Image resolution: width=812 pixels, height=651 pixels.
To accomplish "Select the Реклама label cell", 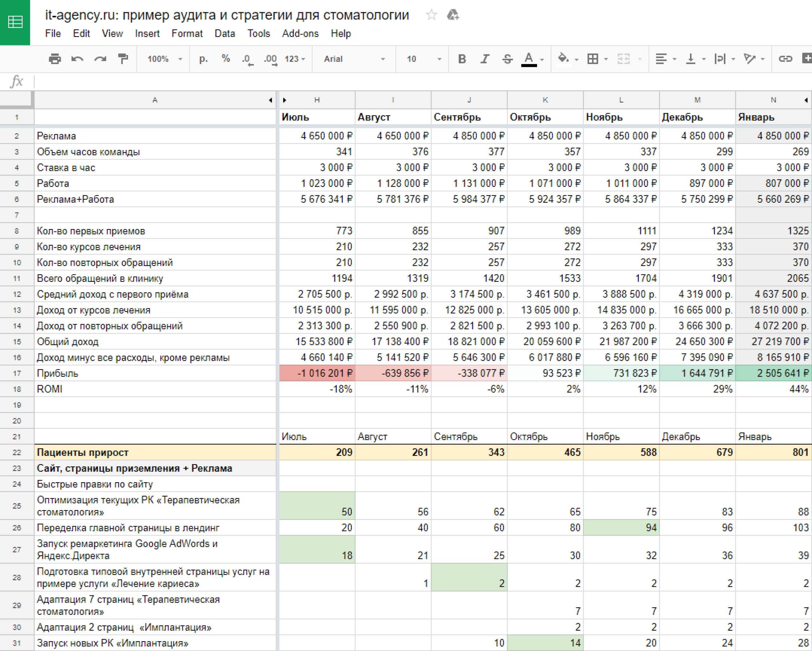I will 155,136.
